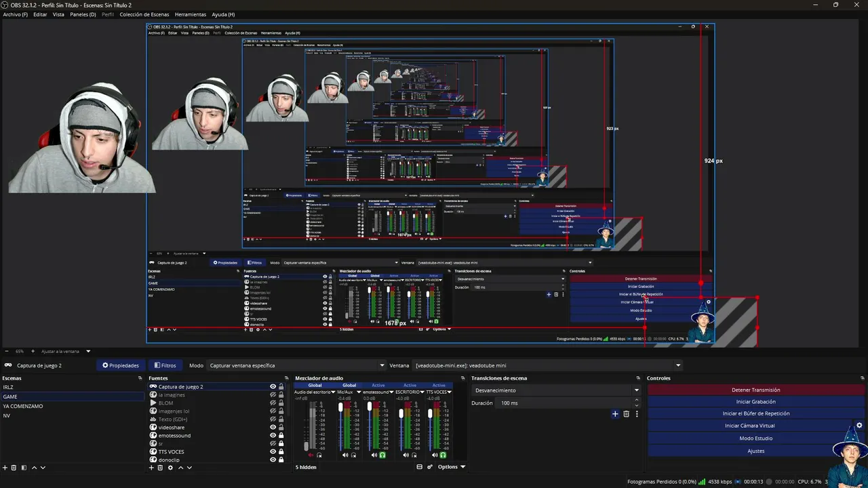Image resolution: width=868 pixels, height=488 pixels.
Task: Click Detener Transmisión button
Action: [755, 390]
